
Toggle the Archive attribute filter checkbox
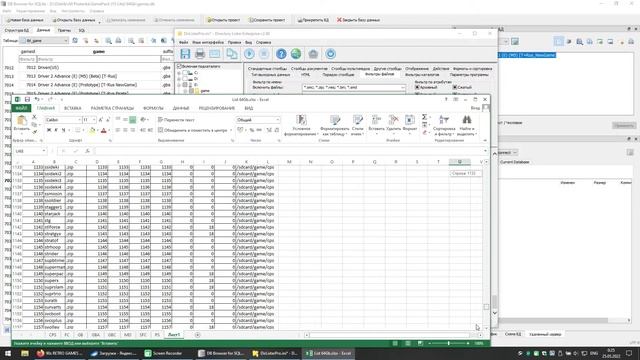(x=417, y=87)
